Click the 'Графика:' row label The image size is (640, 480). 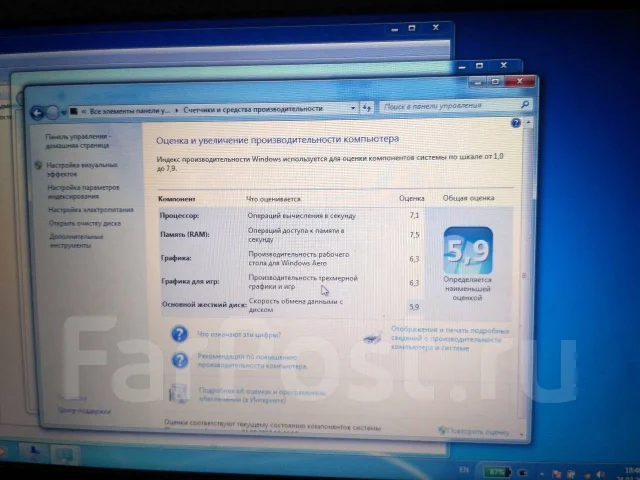(176, 258)
